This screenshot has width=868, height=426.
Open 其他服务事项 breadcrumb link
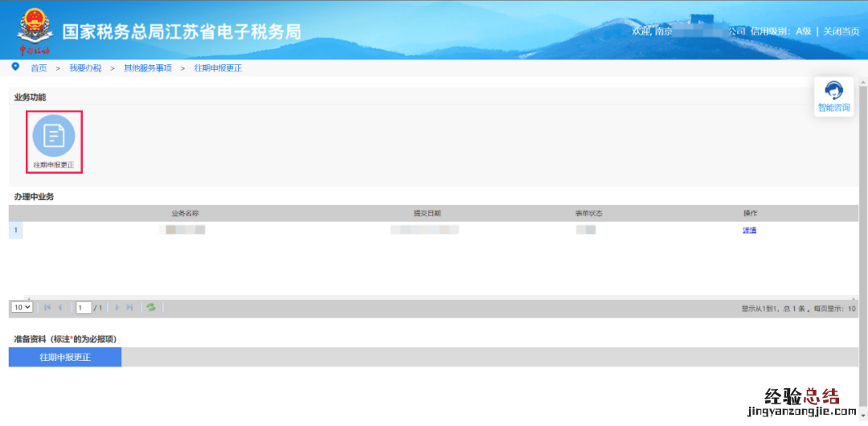point(148,68)
